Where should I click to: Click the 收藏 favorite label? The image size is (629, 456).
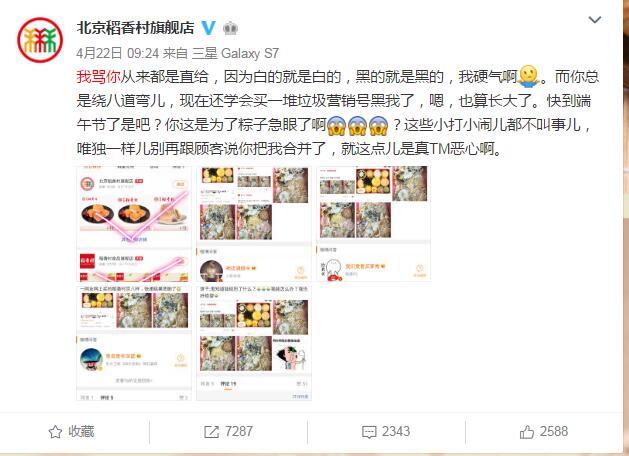(x=81, y=432)
